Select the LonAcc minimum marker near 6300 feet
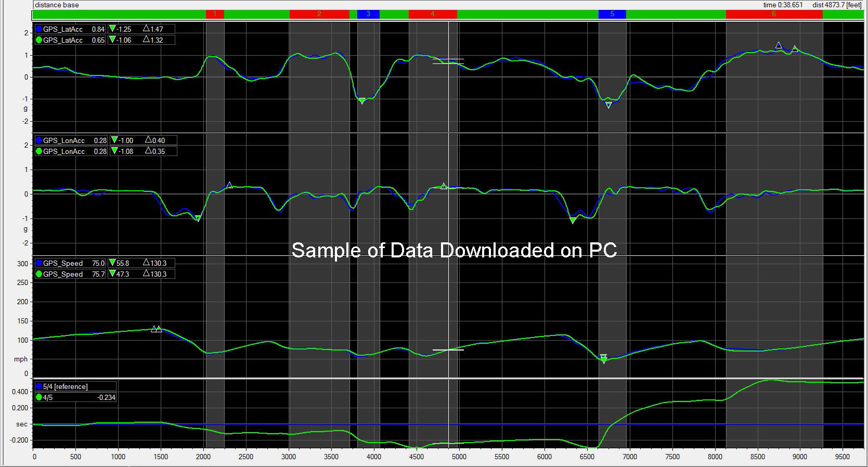The image size is (868, 467). point(573,220)
